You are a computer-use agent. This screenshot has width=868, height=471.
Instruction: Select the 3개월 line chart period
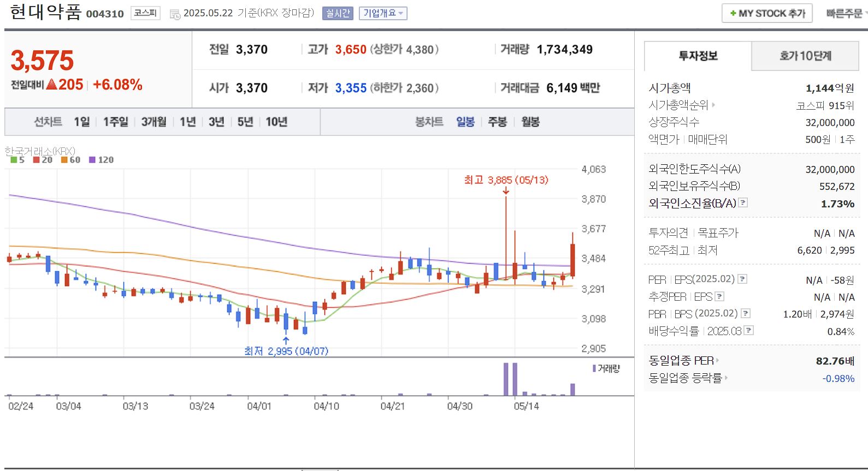click(153, 122)
